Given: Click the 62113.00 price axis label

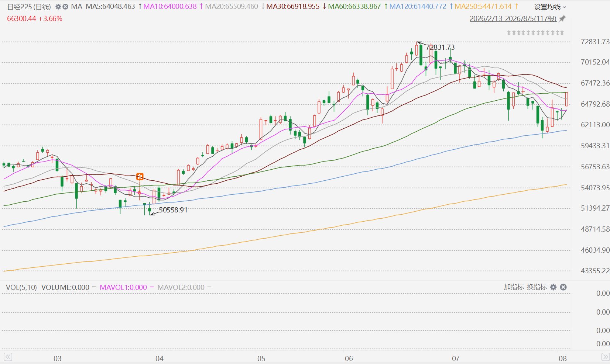Looking at the screenshot, I should (x=595, y=125).
